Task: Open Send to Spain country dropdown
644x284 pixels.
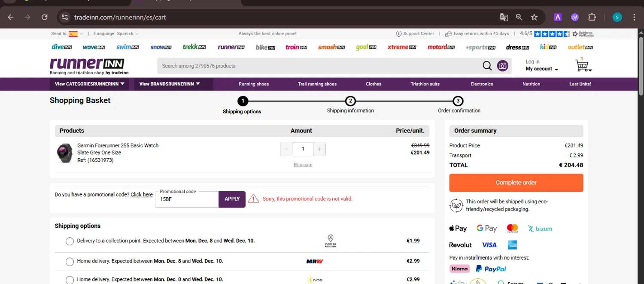Action: pyautogui.click(x=67, y=33)
